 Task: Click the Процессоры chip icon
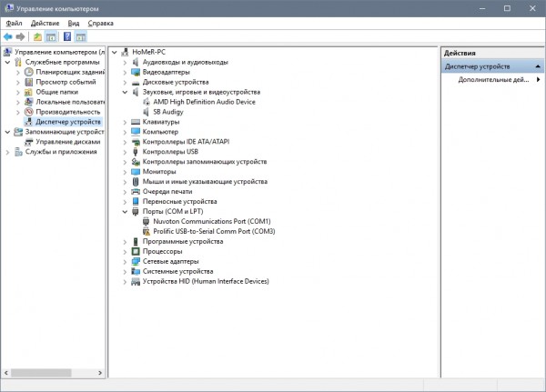tap(136, 251)
